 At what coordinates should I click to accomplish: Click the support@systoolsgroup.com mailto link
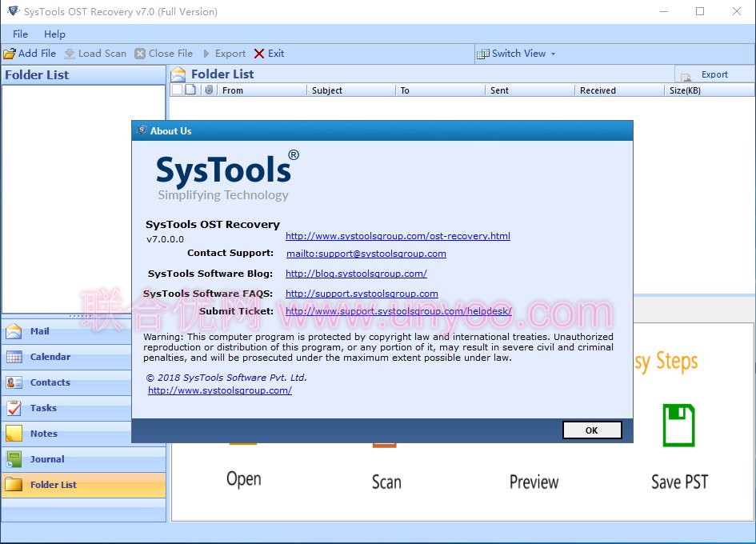[366, 254]
